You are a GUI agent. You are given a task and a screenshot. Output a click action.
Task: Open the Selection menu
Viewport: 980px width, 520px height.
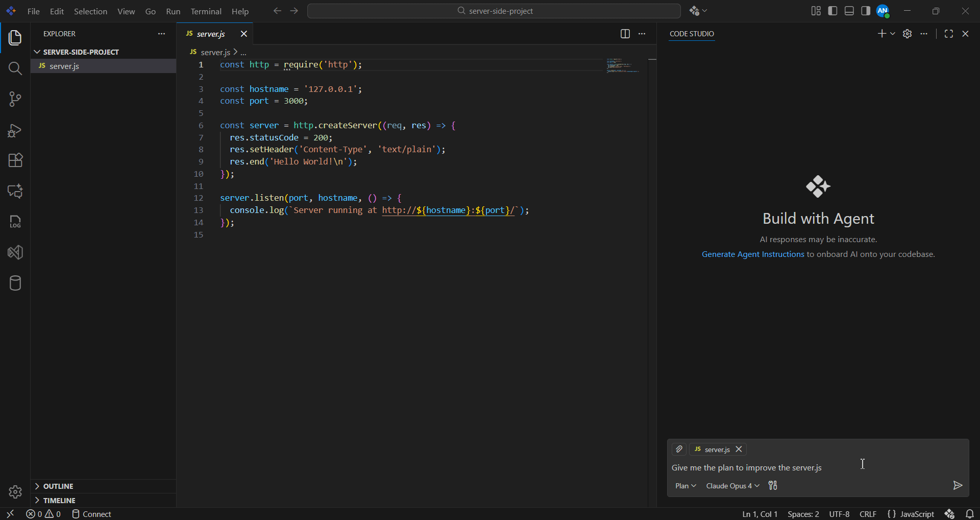(90, 11)
